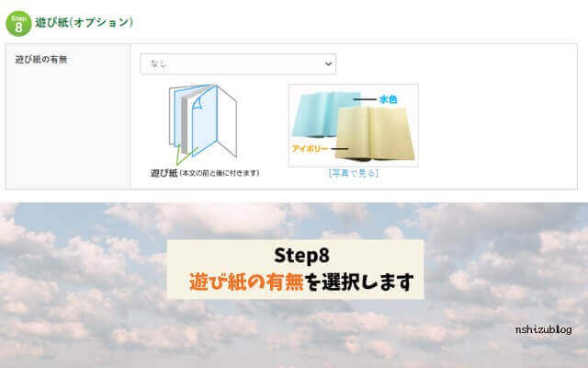Screen dimensions: 588x368
Task: Open the [写真で見る] link
Action: click(x=353, y=173)
